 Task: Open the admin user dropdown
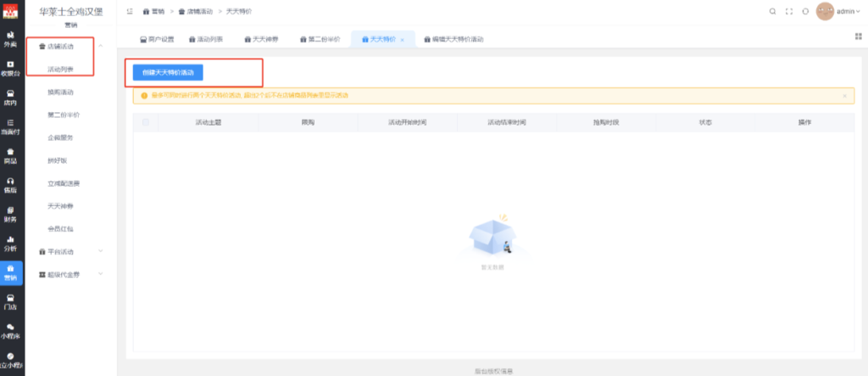tap(849, 11)
